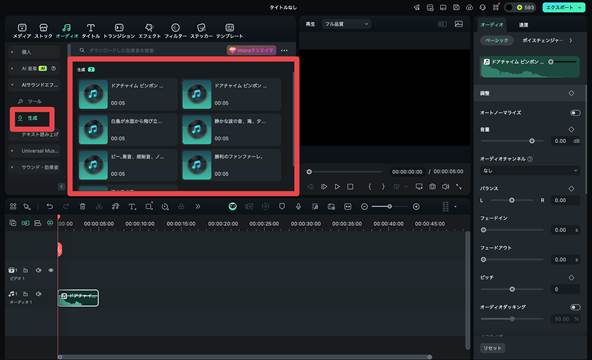
Task: Take a snapshot with the camera icon
Action: 432,186
